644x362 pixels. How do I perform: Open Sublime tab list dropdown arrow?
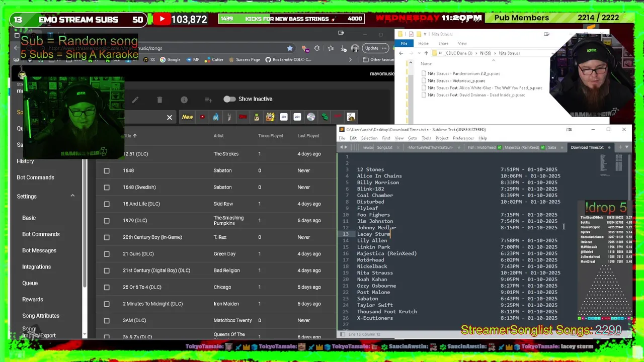(627, 147)
